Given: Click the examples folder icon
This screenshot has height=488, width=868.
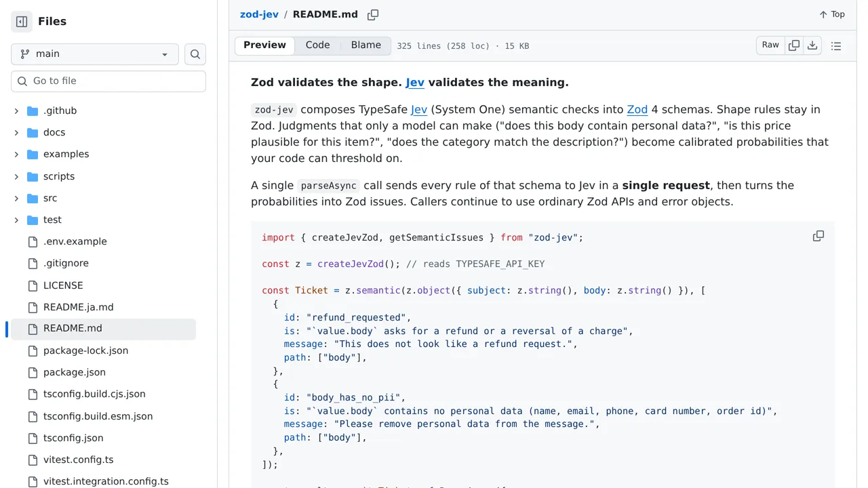Looking at the screenshot, I should (33, 154).
